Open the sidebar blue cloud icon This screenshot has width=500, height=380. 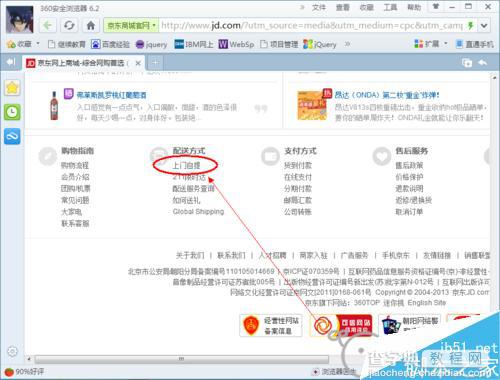pyautogui.click(x=12, y=136)
